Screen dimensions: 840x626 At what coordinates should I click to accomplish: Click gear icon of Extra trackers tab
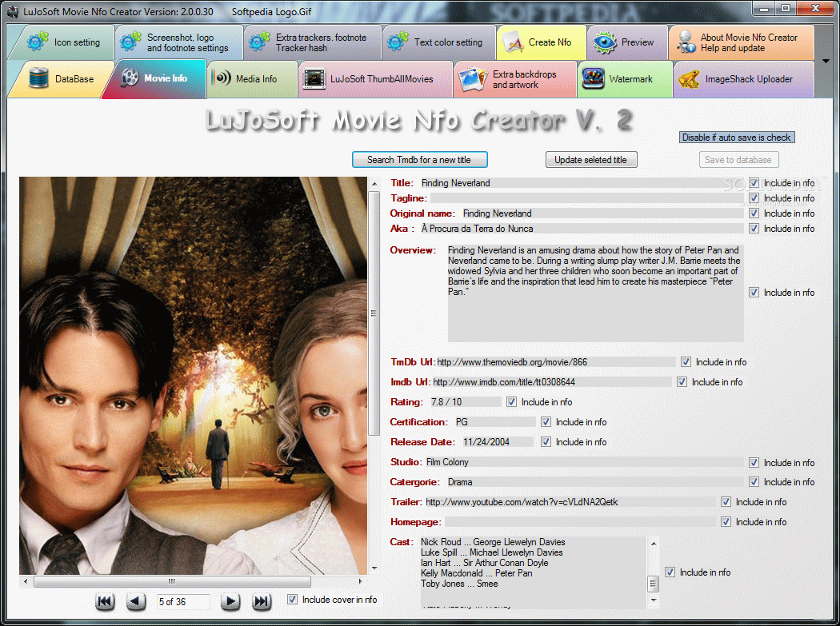pyautogui.click(x=259, y=42)
